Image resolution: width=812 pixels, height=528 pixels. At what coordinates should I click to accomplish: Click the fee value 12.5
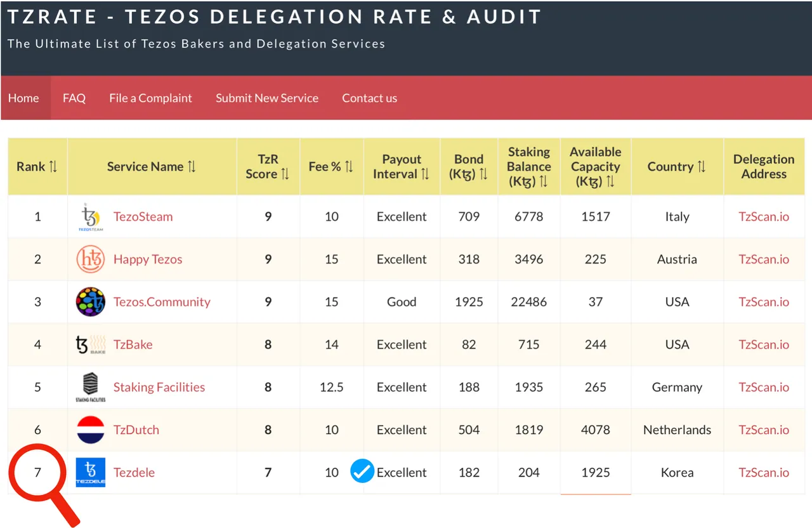pyautogui.click(x=331, y=387)
